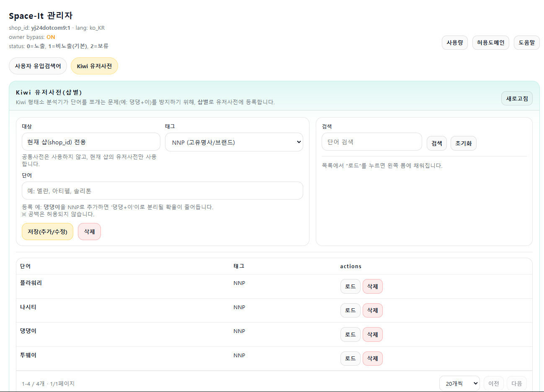The height and width of the screenshot is (392, 544).
Task: Click the 도움말 help button
Action: (x=526, y=43)
